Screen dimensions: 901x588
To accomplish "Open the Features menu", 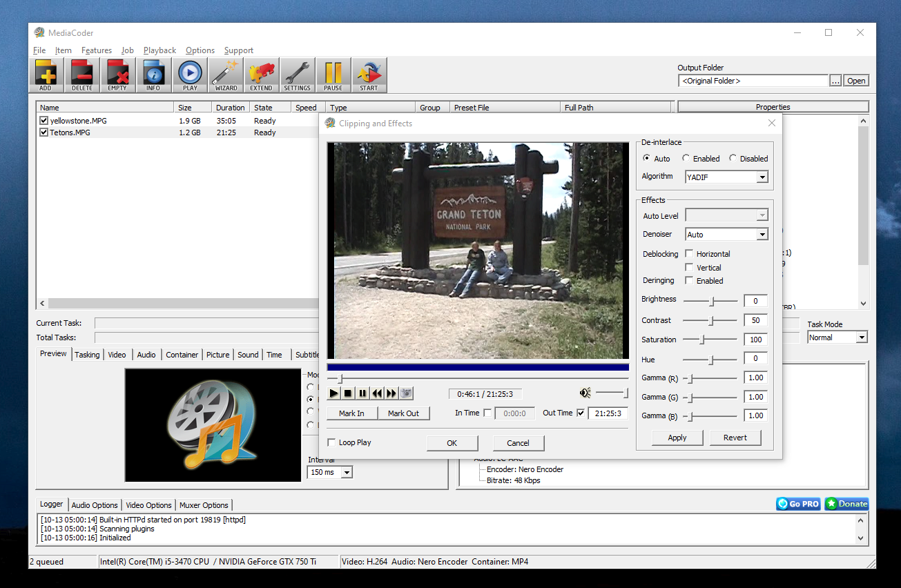I will [97, 50].
